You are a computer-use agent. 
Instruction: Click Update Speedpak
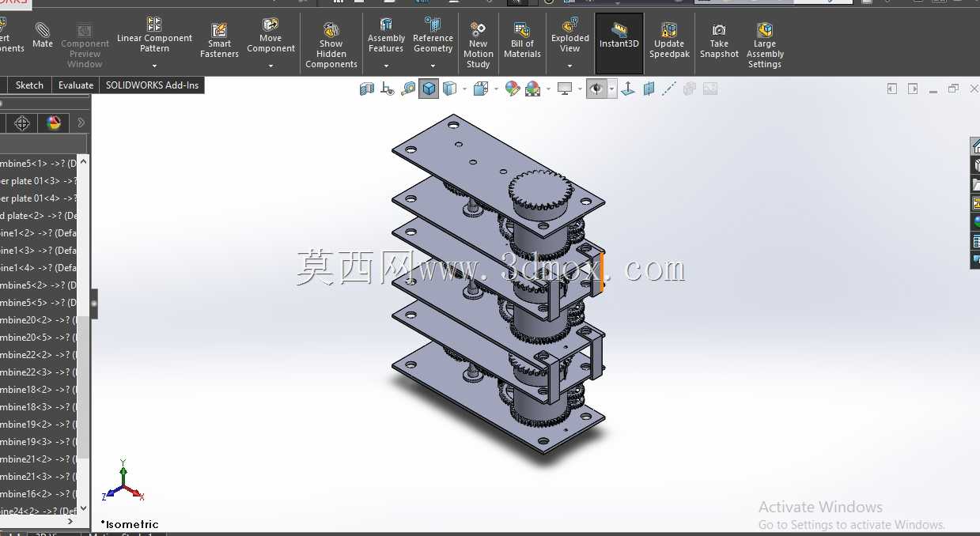click(669, 40)
